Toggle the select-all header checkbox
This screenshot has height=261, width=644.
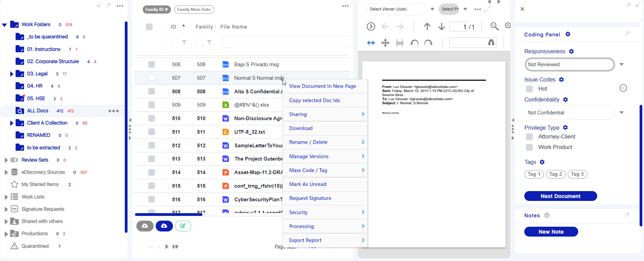coord(149,27)
